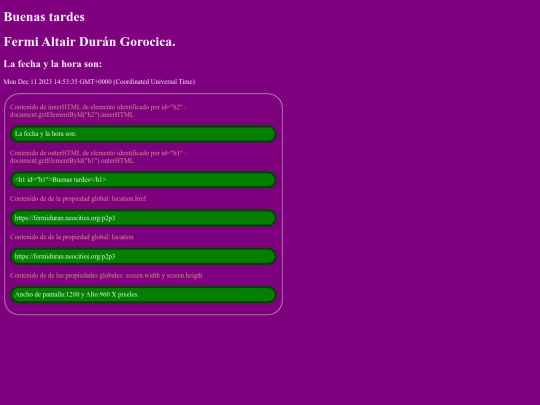Click the label about screen.width y screen.heigth
This screenshot has width=540, height=405.
click(x=106, y=276)
